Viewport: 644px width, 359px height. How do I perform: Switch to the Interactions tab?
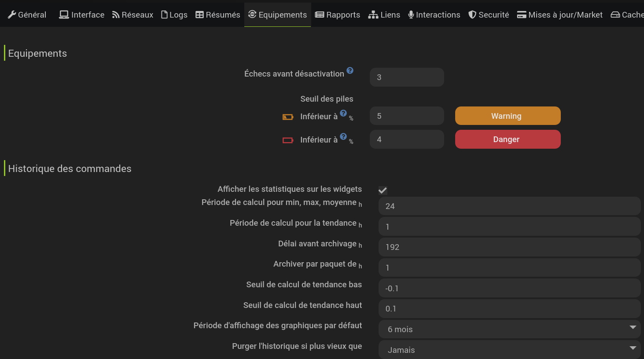[434, 15]
